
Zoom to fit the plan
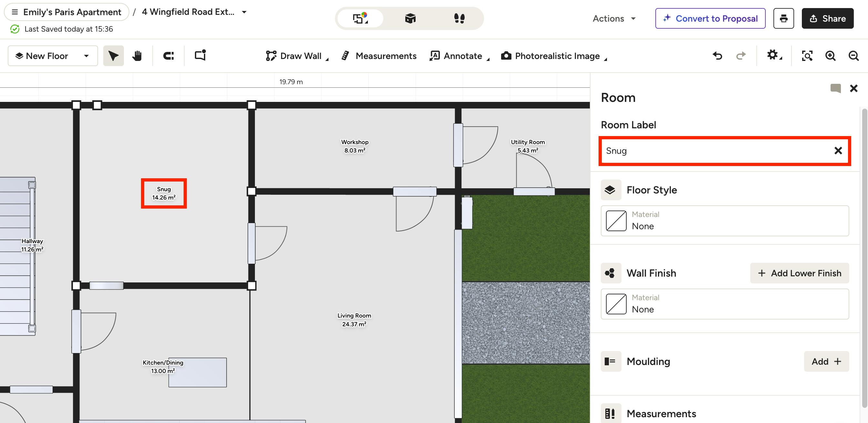(807, 56)
